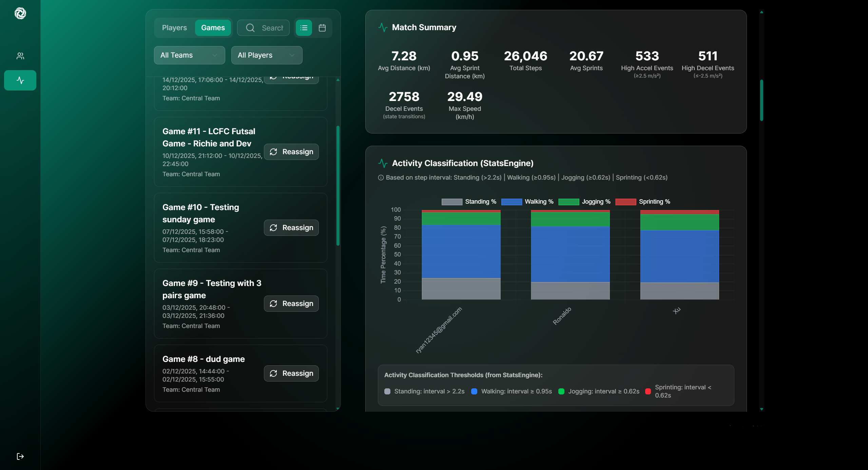Select the activity analytics sidebar icon
The height and width of the screenshot is (470, 868).
pyautogui.click(x=20, y=80)
